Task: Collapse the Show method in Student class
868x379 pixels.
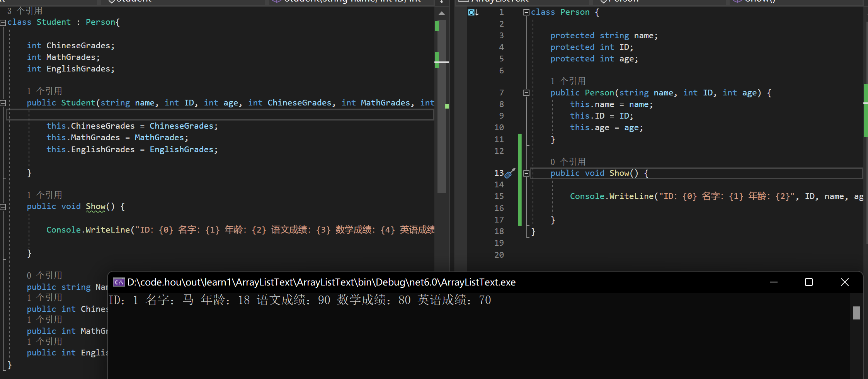Action: pos(3,207)
